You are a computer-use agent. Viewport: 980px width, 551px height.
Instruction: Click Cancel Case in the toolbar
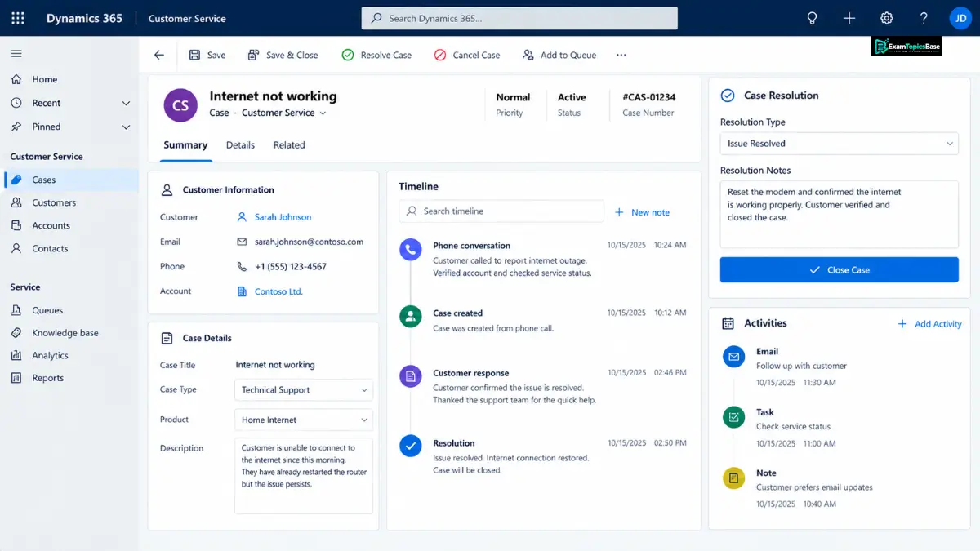coord(466,55)
